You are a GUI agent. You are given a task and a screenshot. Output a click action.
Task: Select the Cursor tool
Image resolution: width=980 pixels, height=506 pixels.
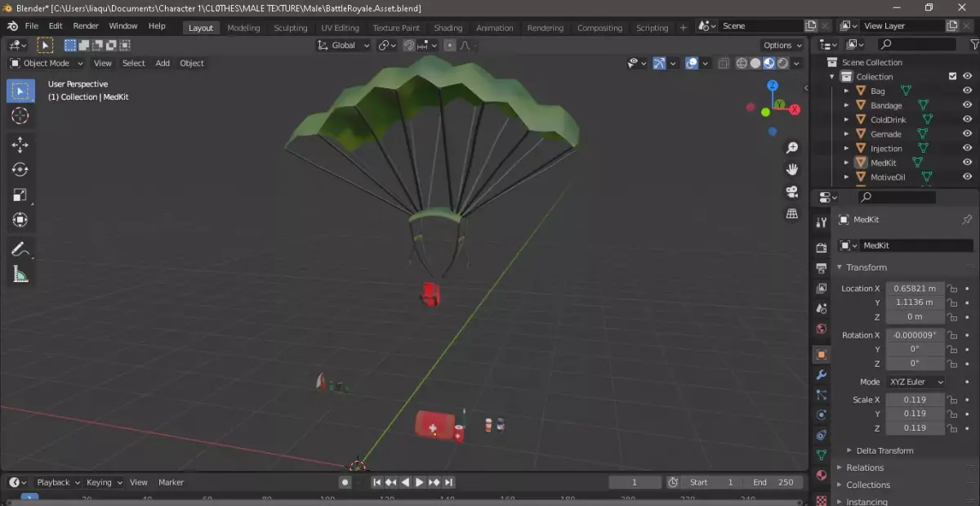[20, 116]
